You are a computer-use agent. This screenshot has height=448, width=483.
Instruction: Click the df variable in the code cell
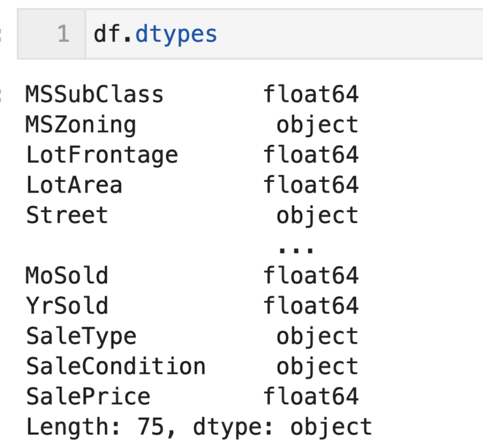106,34
